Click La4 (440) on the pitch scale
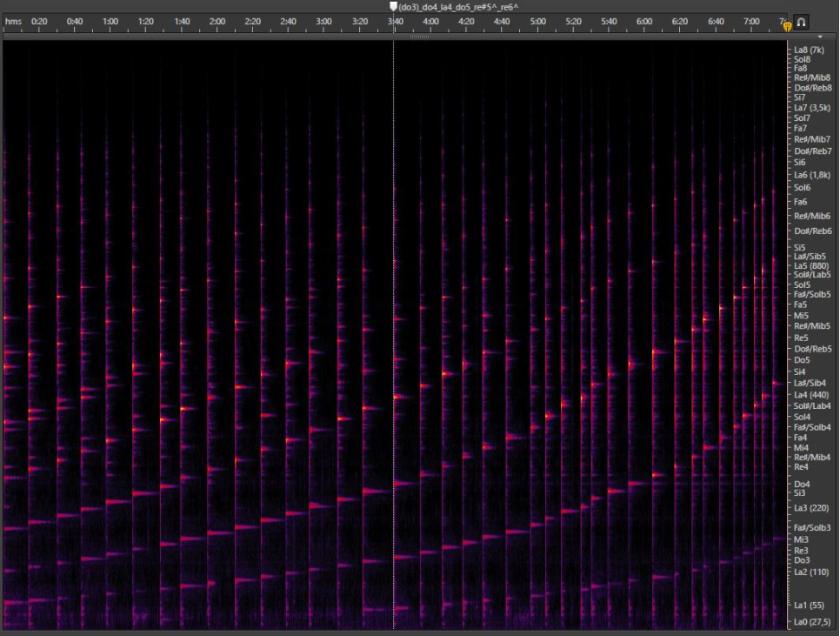The width and height of the screenshot is (840, 636). point(810,395)
